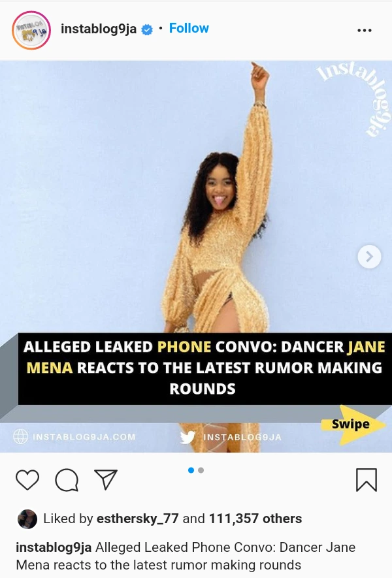The width and height of the screenshot is (392, 578).
Task: Save the post with bookmark icon
Action: click(x=367, y=480)
